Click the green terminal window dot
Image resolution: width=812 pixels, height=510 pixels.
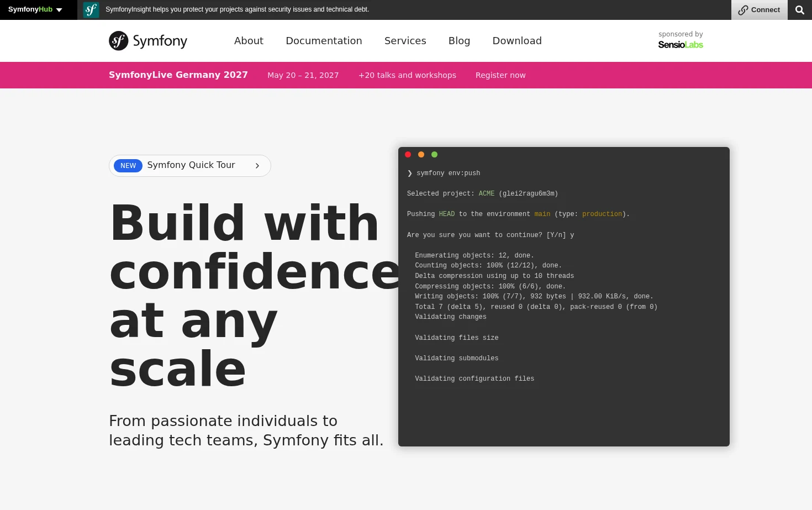tap(434, 155)
